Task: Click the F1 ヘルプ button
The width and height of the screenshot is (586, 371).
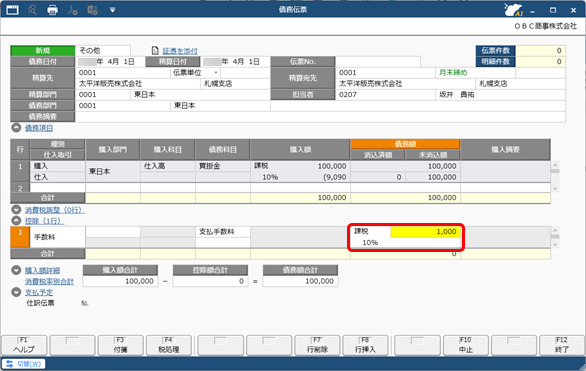Action: pos(24,345)
